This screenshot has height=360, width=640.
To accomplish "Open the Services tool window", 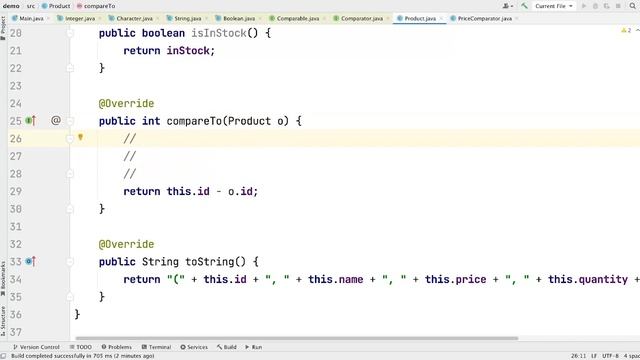I will (194, 347).
